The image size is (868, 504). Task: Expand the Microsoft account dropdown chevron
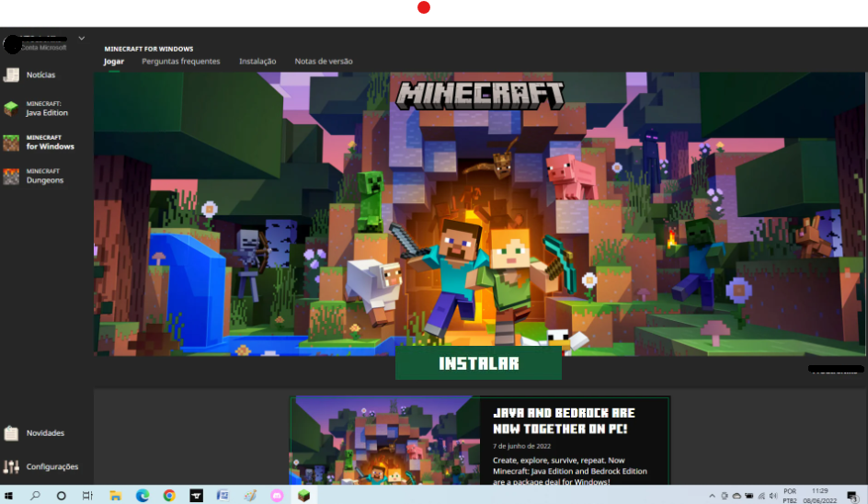(x=81, y=39)
